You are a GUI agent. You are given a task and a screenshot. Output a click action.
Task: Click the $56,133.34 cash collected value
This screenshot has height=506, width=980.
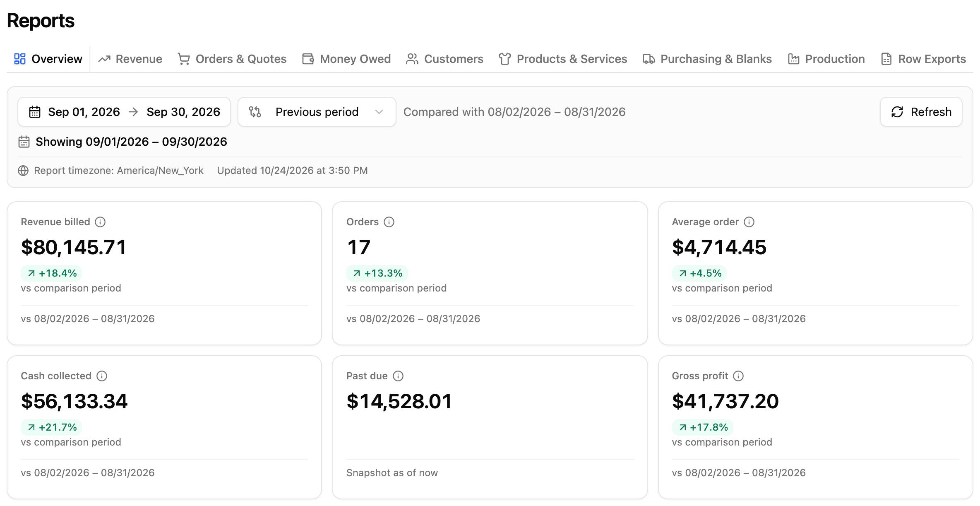(74, 401)
